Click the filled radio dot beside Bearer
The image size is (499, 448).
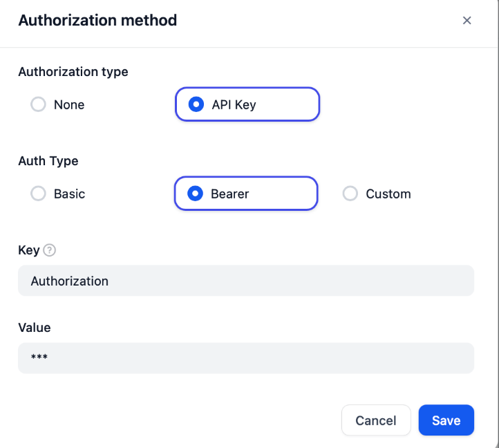click(x=195, y=194)
